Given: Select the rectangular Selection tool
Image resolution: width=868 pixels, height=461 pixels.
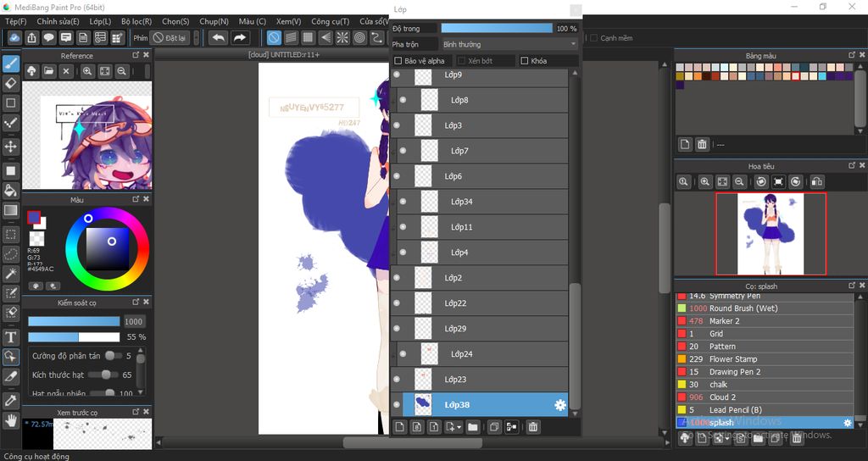Looking at the screenshot, I should tap(10, 234).
